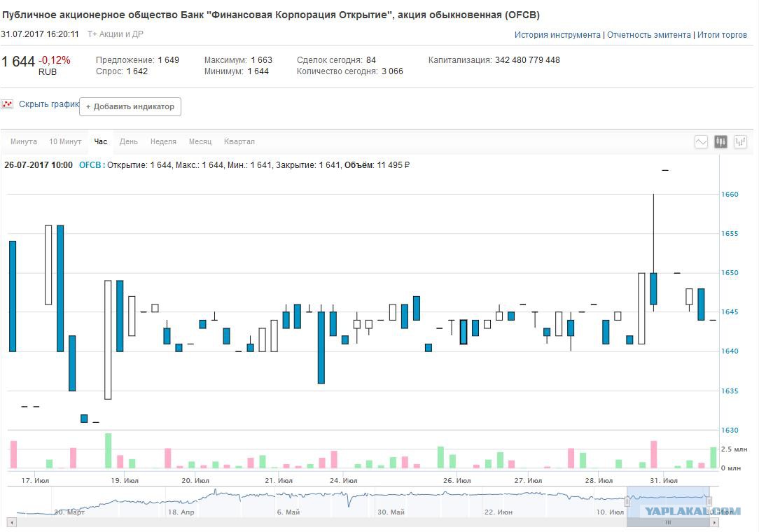Click the left scroll arrow below the chart
The width and height of the screenshot is (759, 532).
point(12,522)
